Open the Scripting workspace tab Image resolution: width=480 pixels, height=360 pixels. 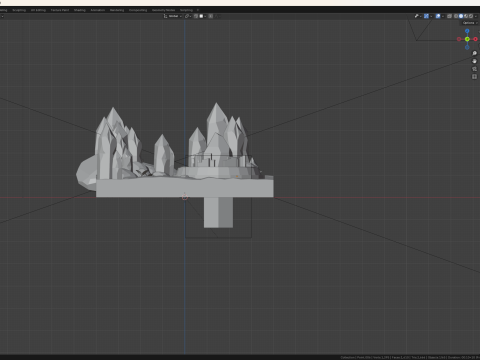coord(186,10)
